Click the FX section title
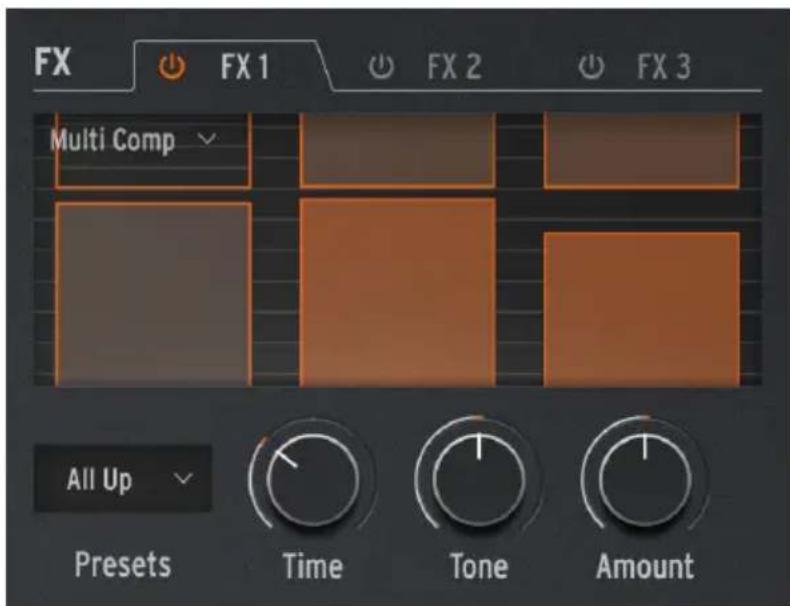This screenshot has height=606, width=790. coord(52,62)
